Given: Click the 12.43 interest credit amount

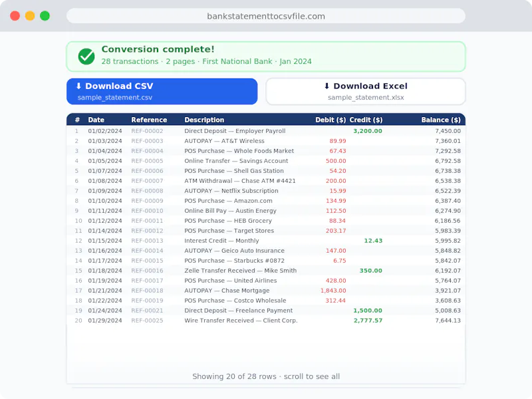Looking at the screenshot, I should pyautogui.click(x=373, y=241).
